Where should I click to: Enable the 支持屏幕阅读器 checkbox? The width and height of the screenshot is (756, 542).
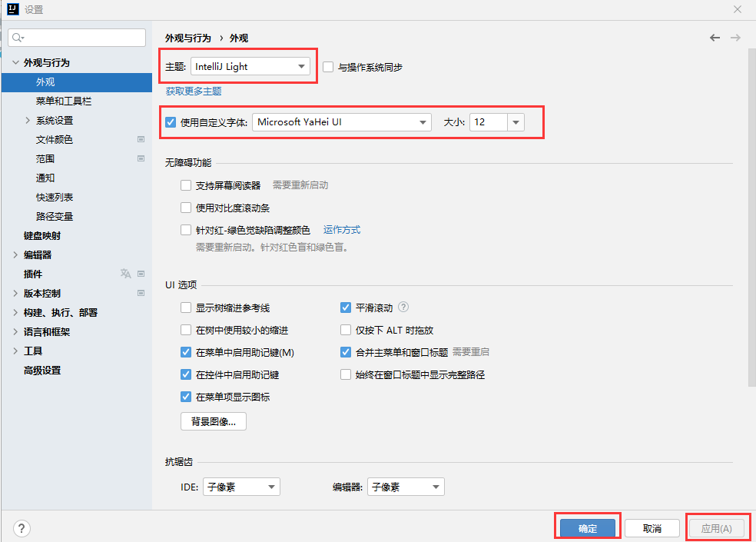[186, 185]
